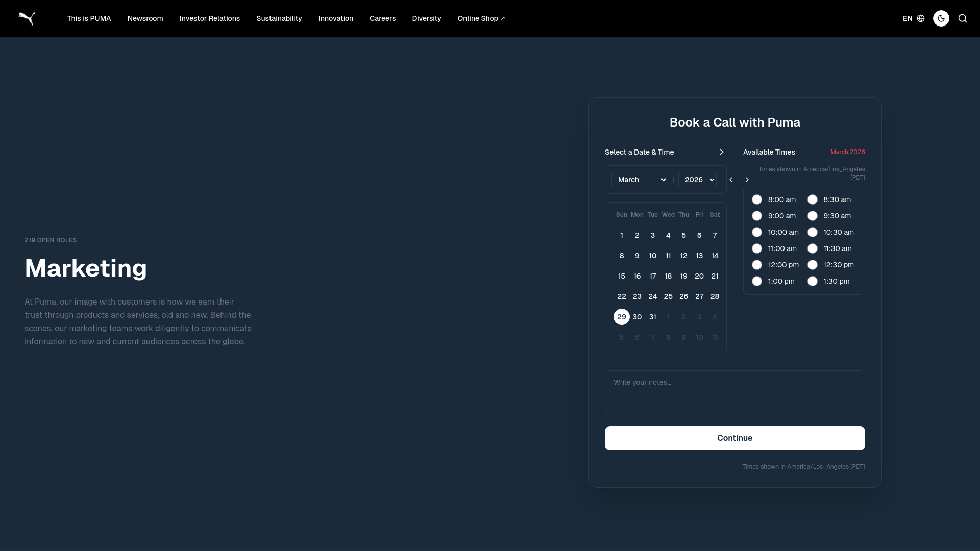Click the notes text area

tap(734, 392)
